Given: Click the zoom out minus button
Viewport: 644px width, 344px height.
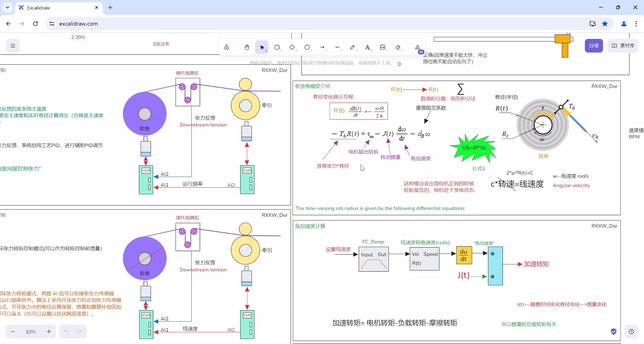Looking at the screenshot, I should (x=13, y=332).
